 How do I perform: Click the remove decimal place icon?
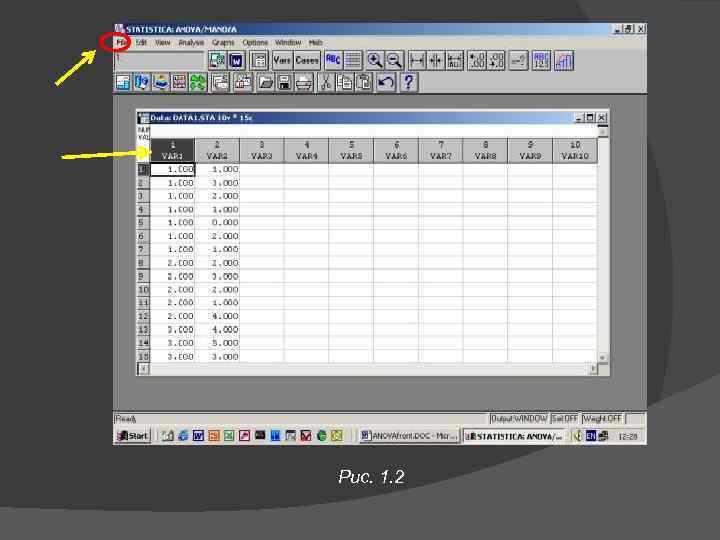point(496,61)
